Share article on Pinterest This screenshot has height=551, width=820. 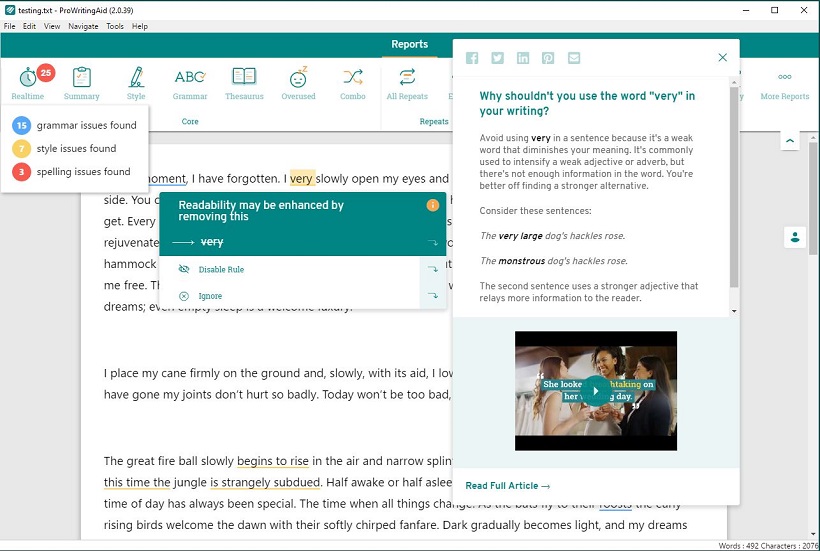[548, 58]
